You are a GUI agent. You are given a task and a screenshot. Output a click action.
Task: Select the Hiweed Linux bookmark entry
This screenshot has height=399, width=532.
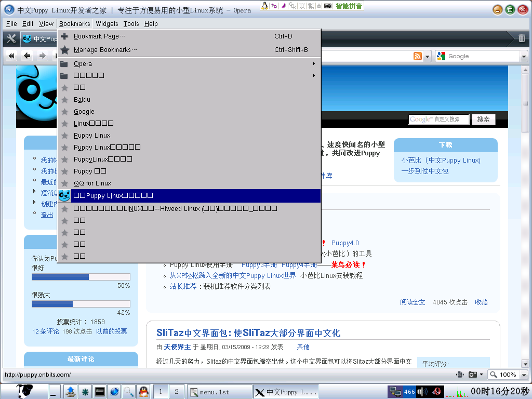[x=189, y=209]
